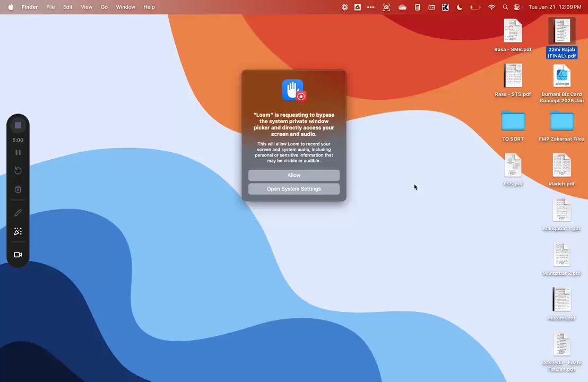This screenshot has width=588, height=382.
Task: Open the Go menu
Action: 104,7
